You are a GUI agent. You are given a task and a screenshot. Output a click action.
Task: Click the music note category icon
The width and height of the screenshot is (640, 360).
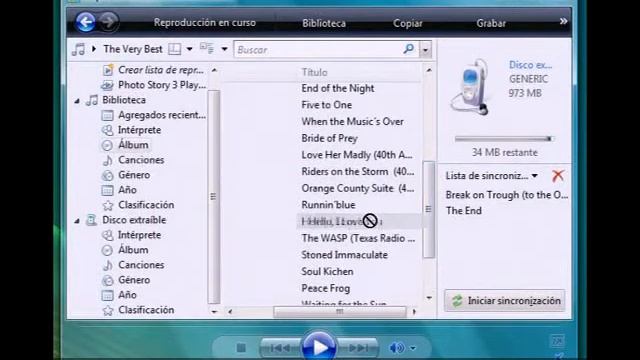pyautogui.click(x=78, y=49)
